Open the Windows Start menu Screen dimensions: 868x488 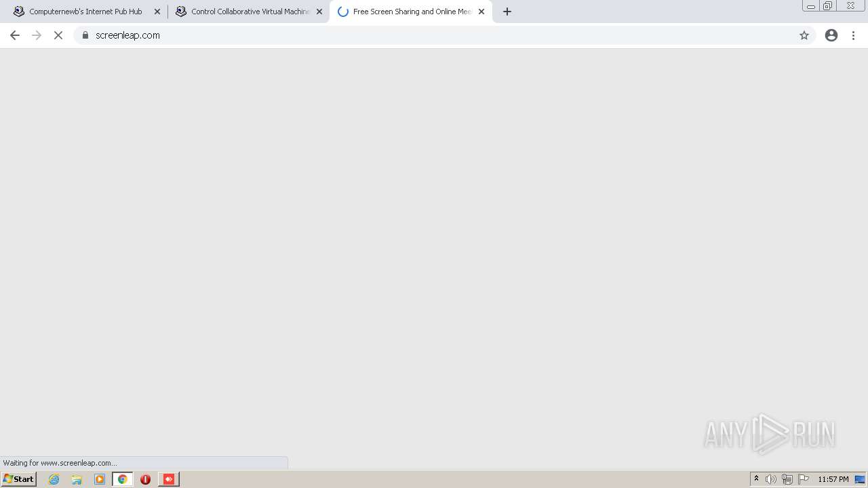coord(19,479)
